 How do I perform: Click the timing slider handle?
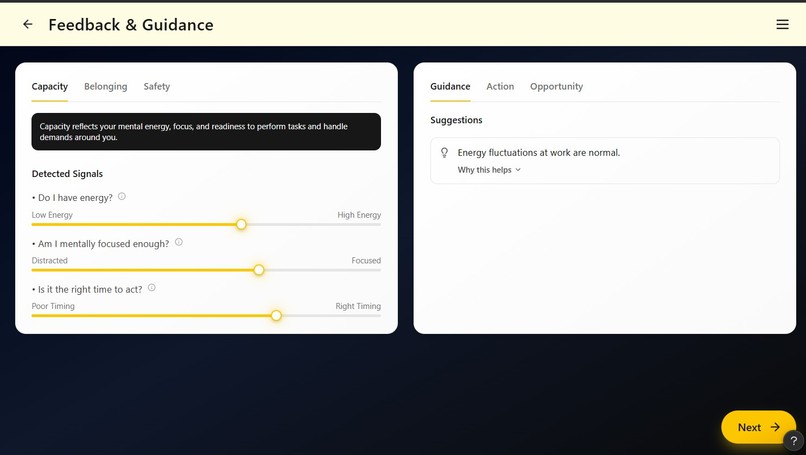coord(276,315)
